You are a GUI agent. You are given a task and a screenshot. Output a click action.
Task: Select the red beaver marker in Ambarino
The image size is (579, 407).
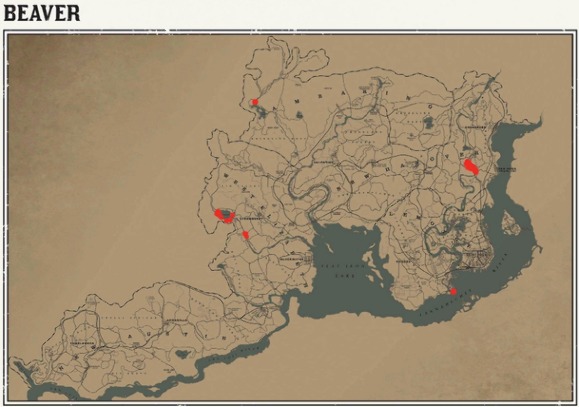(x=255, y=102)
